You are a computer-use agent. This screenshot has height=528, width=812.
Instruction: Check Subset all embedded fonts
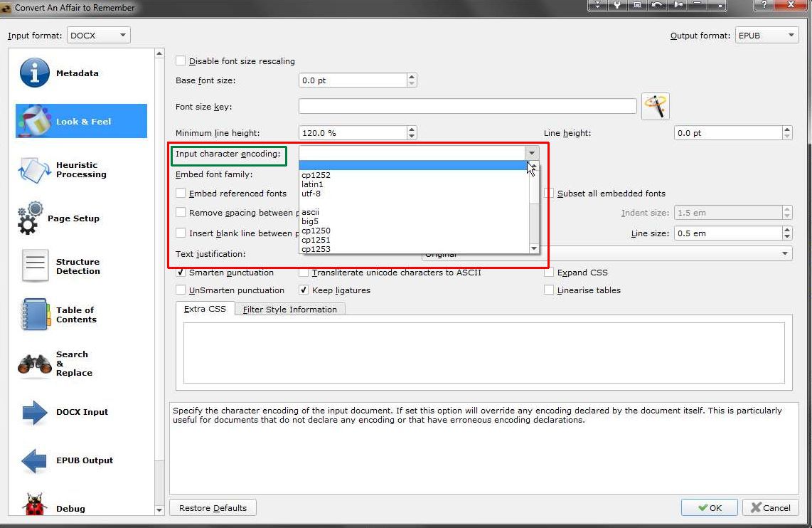549,194
